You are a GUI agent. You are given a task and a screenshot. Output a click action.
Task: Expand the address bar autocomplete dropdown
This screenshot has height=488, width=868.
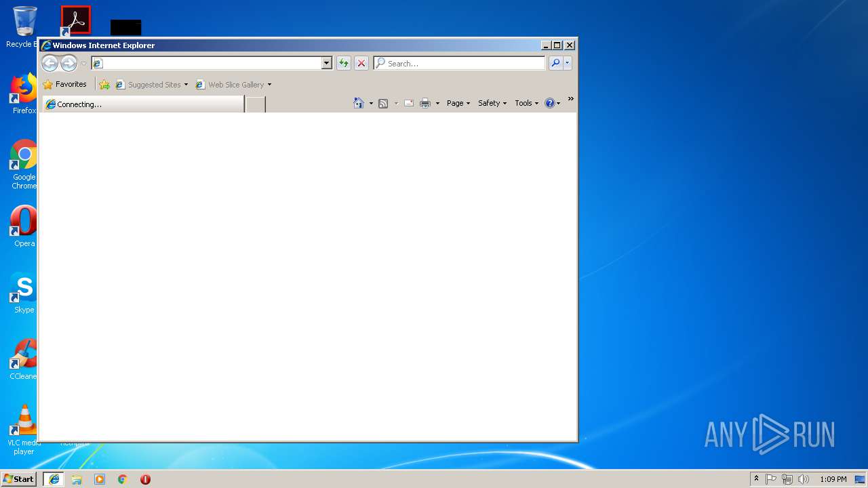tap(326, 63)
